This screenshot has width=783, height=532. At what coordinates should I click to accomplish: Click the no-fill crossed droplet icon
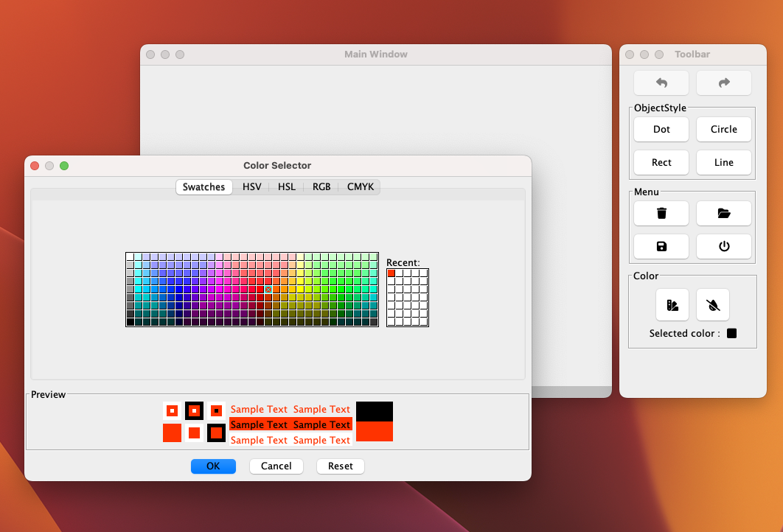(x=713, y=304)
